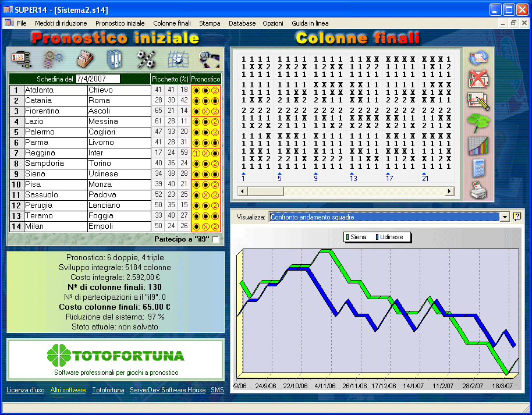Click the delete columns red X icon

[x=478, y=79]
